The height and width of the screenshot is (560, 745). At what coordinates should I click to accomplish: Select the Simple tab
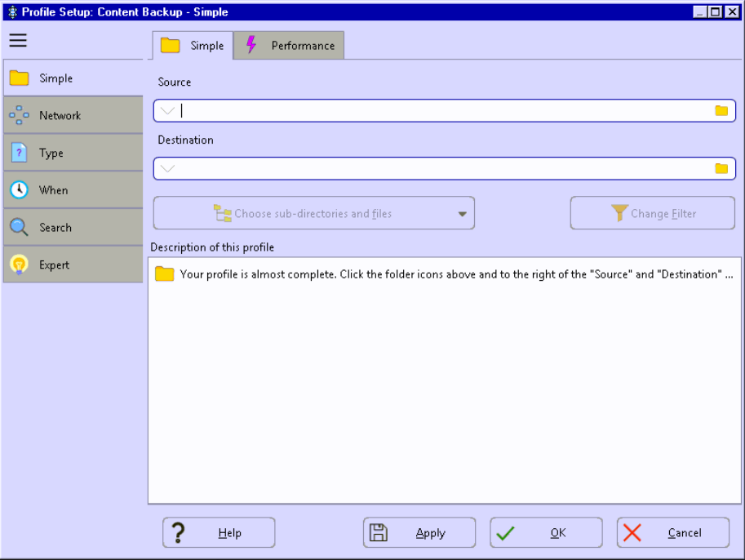[x=193, y=46]
